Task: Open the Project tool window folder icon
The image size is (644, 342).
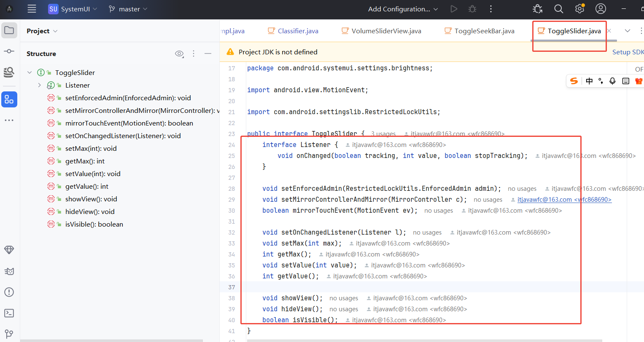Action: [x=9, y=30]
